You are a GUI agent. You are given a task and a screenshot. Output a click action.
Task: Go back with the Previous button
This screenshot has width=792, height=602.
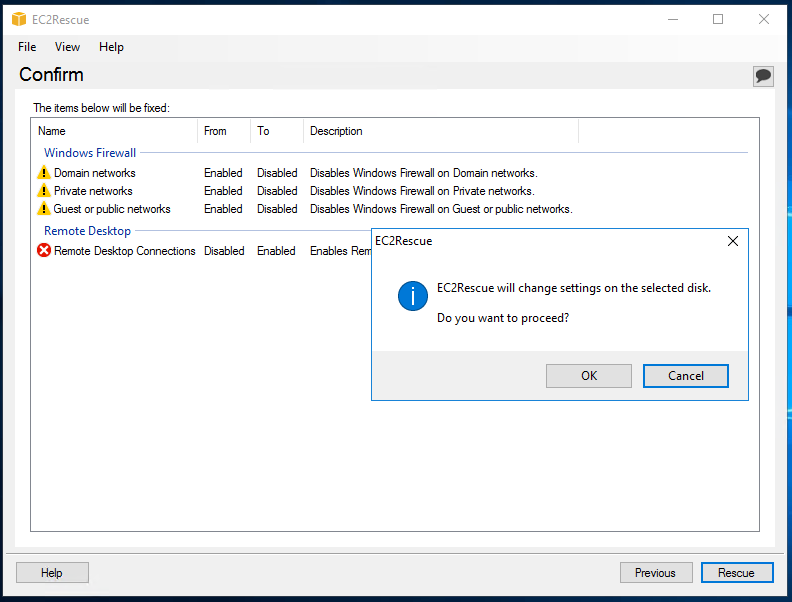tap(656, 573)
